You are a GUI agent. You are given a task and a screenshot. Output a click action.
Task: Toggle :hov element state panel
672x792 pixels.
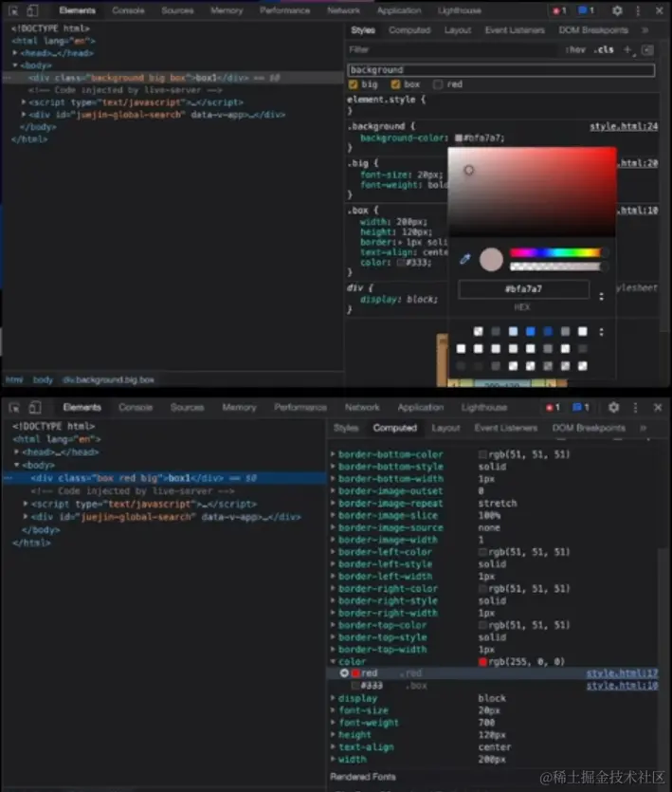(x=575, y=49)
